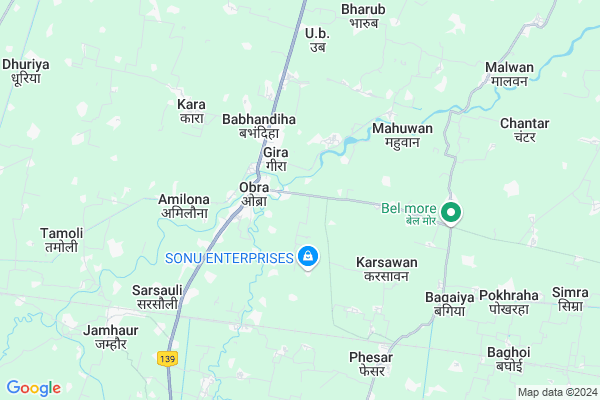Select the Chantar village label
The width and height of the screenshot is (600, 400).
pyautogui.click(x=525, y=130)
